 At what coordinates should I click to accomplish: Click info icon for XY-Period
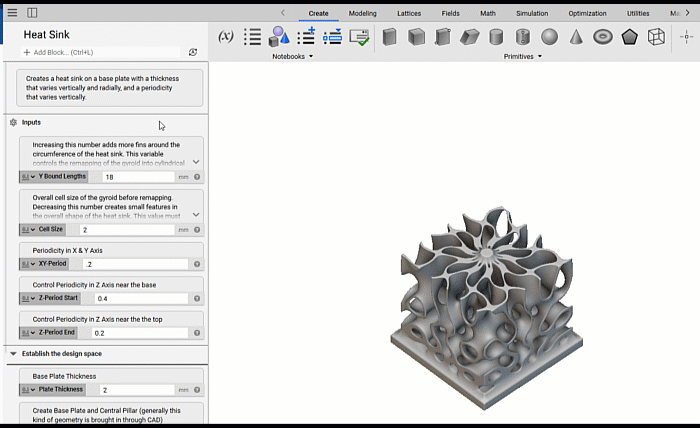coord(197,264)
